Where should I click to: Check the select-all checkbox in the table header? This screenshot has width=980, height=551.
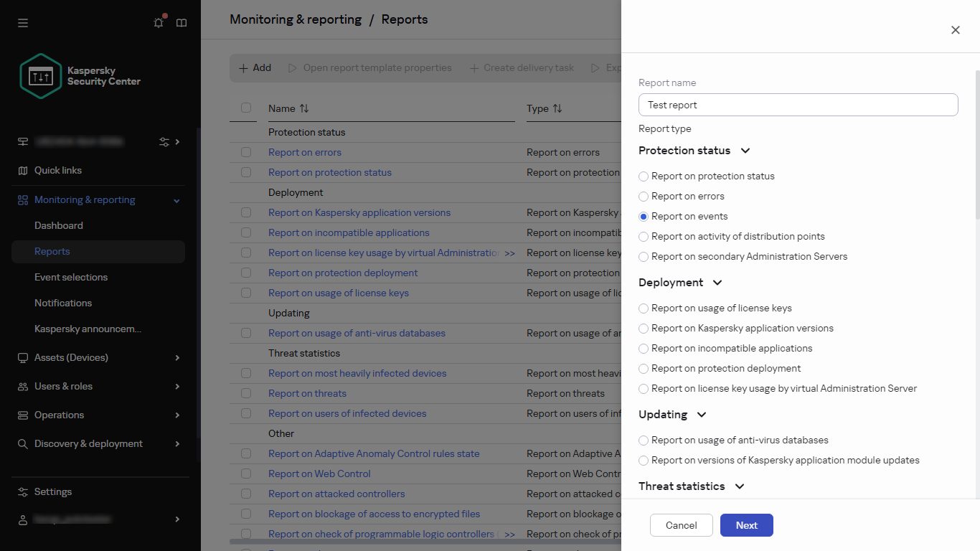(x=246, y=108)
